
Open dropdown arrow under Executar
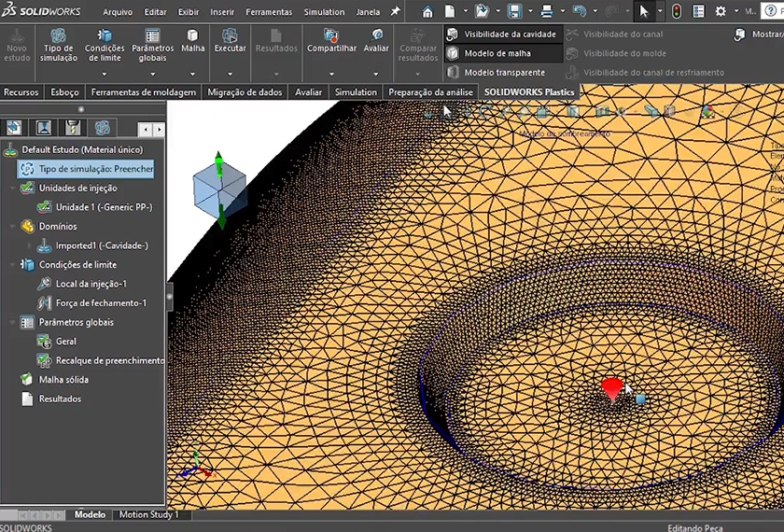(x=230, y=74)
